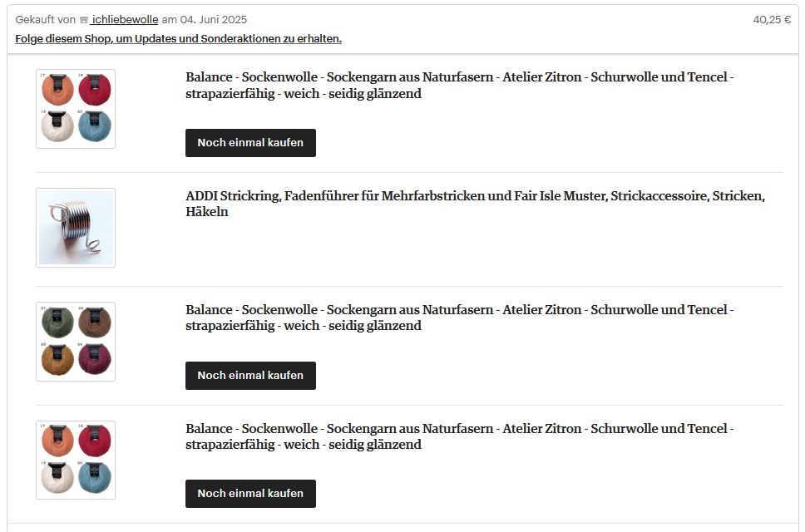The height and width of the screenshot is (532, 805).
Task: Open the bottom orange and red yarn thumbnail
Action: pyautogui.click(x=76, y=461)
